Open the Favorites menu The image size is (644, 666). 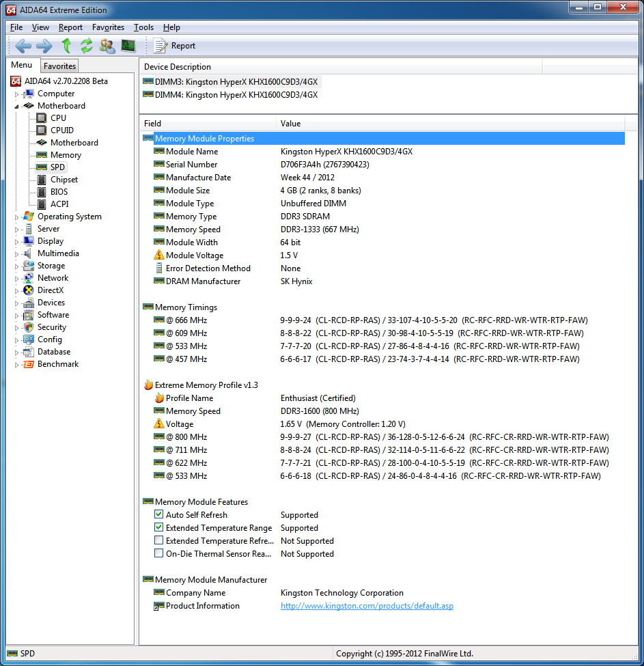pyautogui.click(x=109, y=27)
